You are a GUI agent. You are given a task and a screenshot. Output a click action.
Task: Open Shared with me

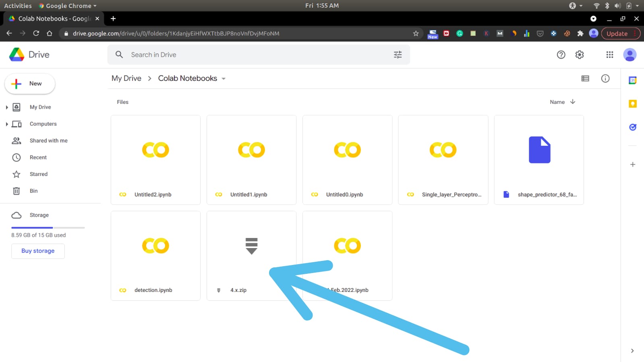point(49,141)
